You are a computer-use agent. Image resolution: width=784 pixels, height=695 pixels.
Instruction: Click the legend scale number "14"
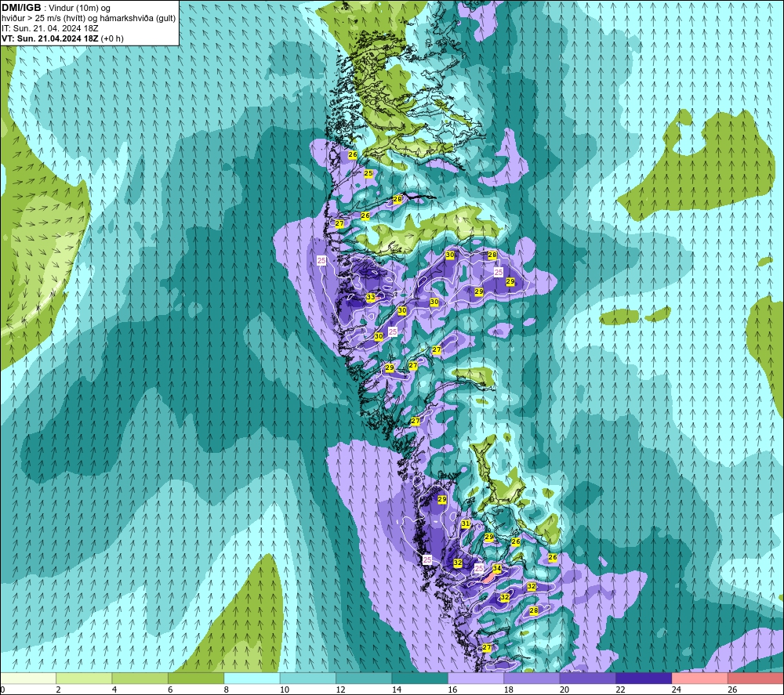397,690
